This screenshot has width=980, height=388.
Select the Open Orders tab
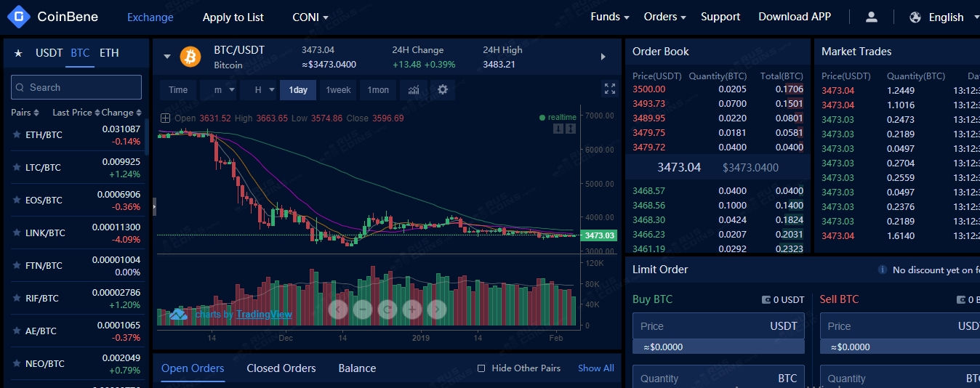coord(193,368)
